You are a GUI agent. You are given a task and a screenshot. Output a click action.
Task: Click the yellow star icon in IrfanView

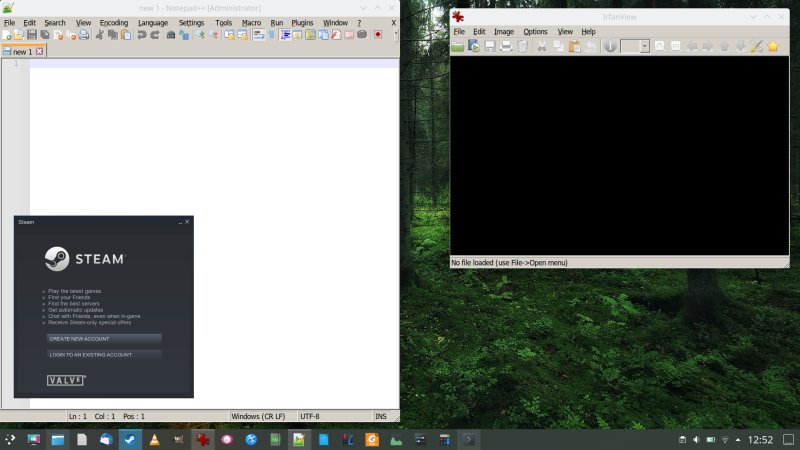pyautogui.click(x=772, y=47)
